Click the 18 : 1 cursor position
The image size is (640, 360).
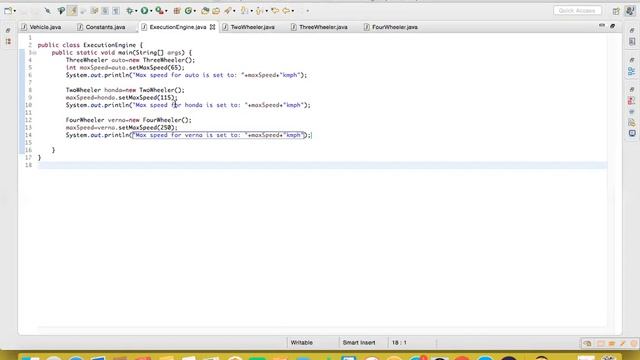[x=399, y=342]
